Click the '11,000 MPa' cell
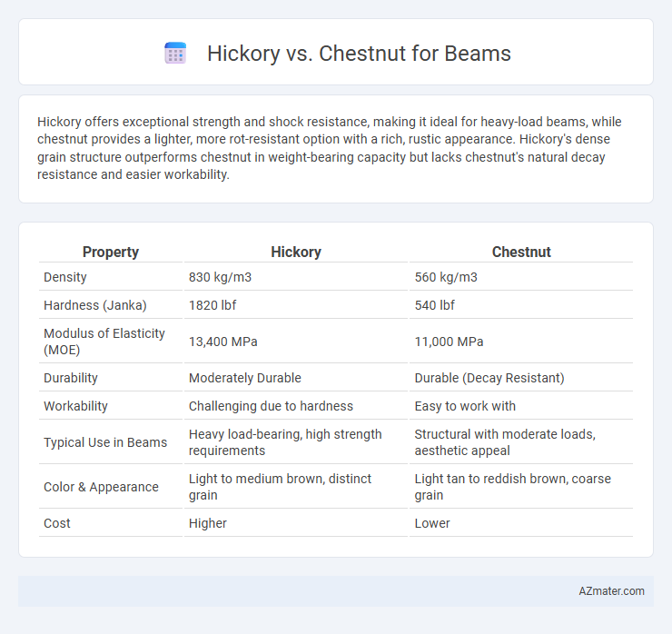672x634 pixels. coord(449,342)
